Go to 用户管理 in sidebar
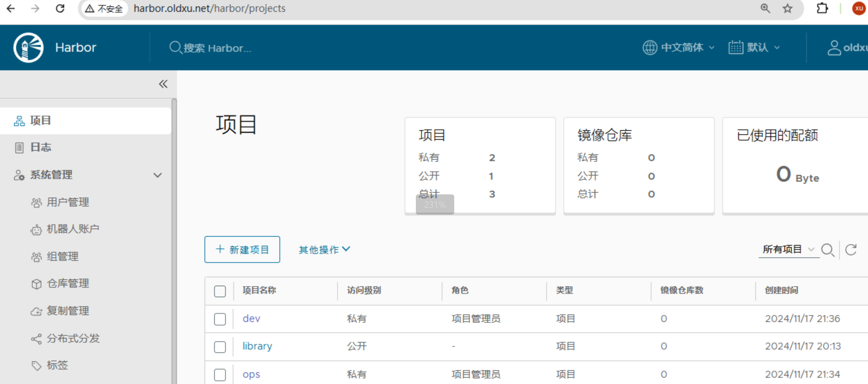Image resolution: width=868 pixels, height=384 pixels. pyautogui.click(x=67, y=202)
